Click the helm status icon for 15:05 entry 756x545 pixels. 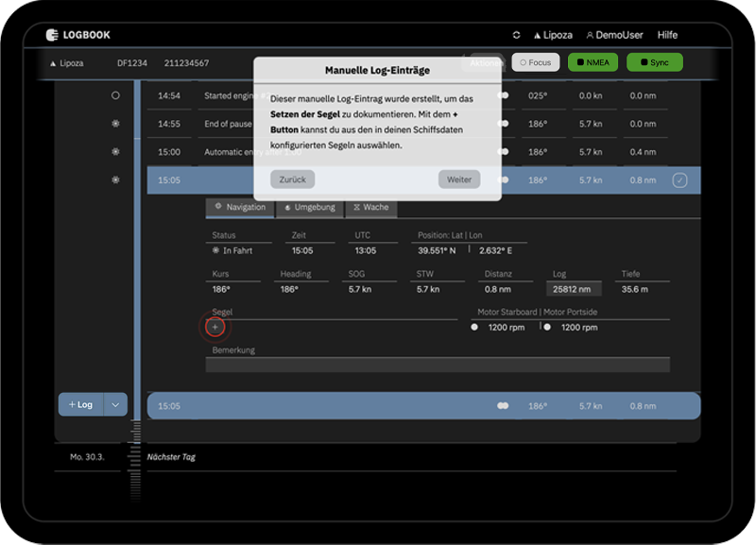pos(115,180)
